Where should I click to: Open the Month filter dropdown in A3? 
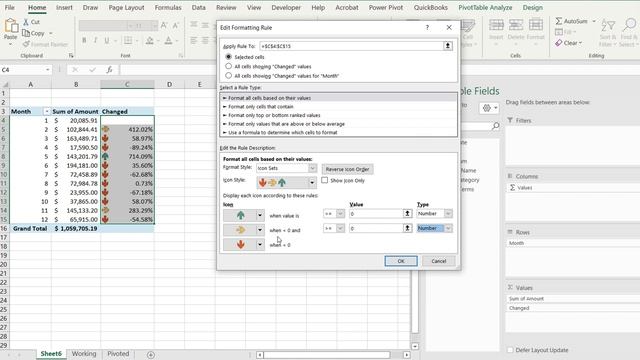point(46,111)
